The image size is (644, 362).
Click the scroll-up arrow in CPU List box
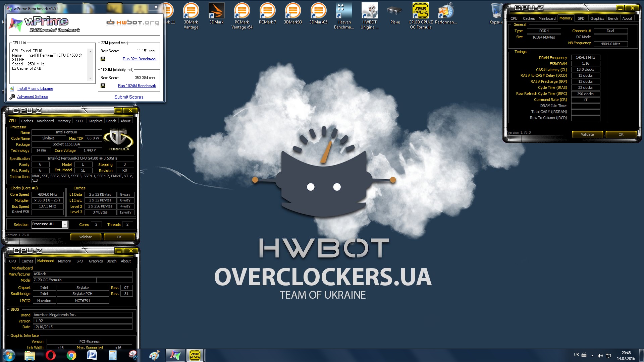pyautogui.click(x=90, y=51)
